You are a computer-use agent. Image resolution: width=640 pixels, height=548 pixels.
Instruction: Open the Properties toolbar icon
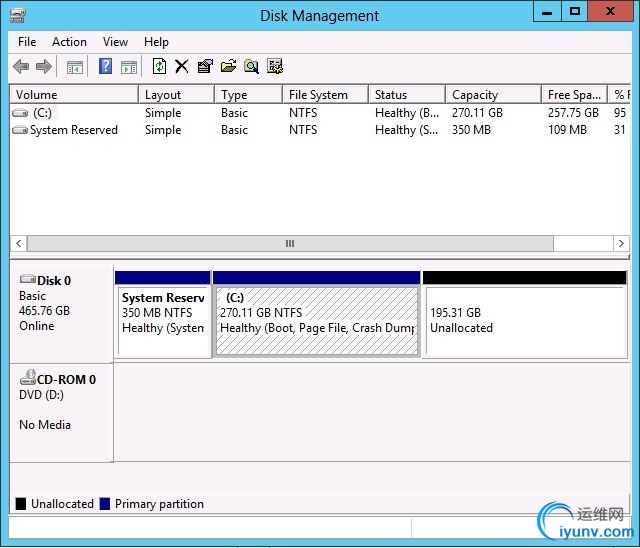[x=205, y=66]
